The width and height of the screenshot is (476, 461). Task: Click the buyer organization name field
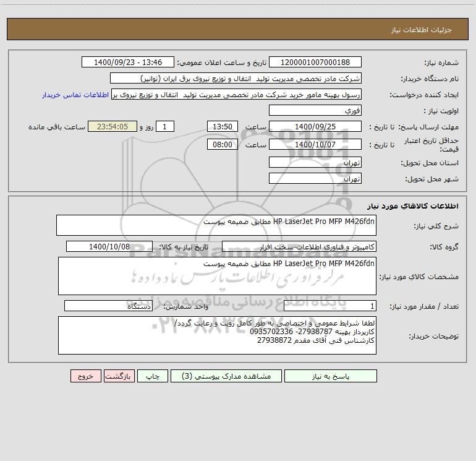pos(236,79)
